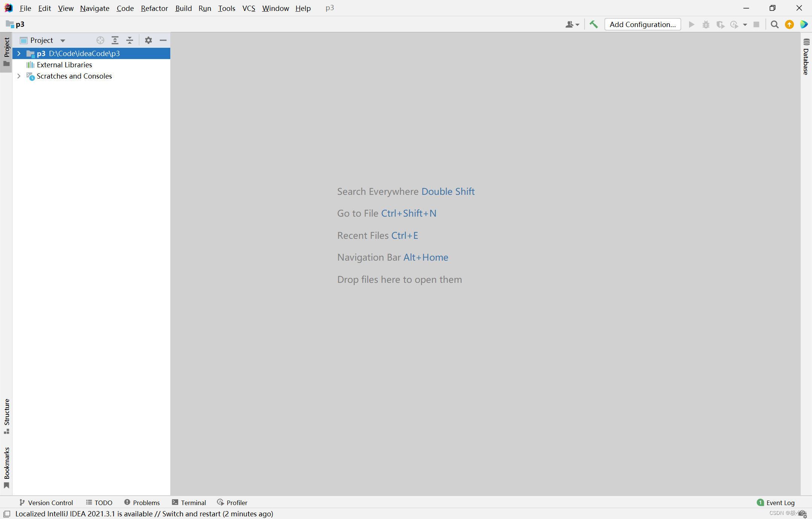Click the tool window toggle square icon
812x519 pixels.
[x=7, y=514]
